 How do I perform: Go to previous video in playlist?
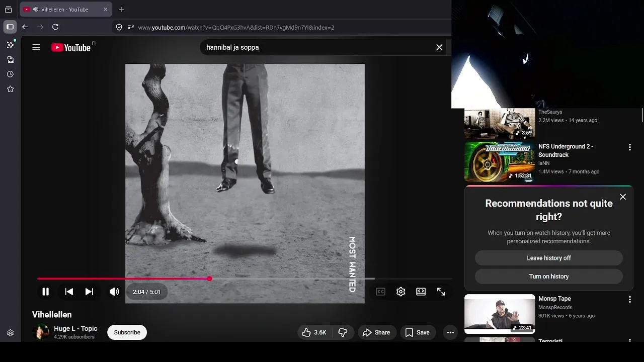point(69,292)
